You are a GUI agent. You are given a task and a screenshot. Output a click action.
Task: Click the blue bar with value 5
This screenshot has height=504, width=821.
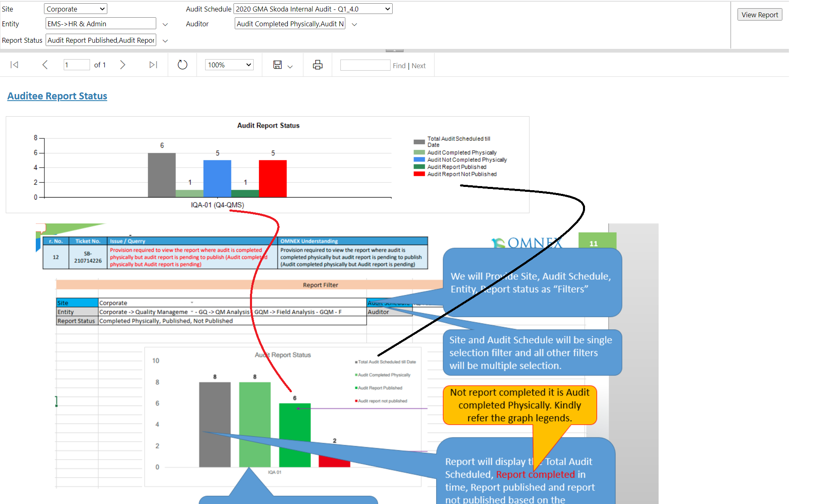click(217, 179)
